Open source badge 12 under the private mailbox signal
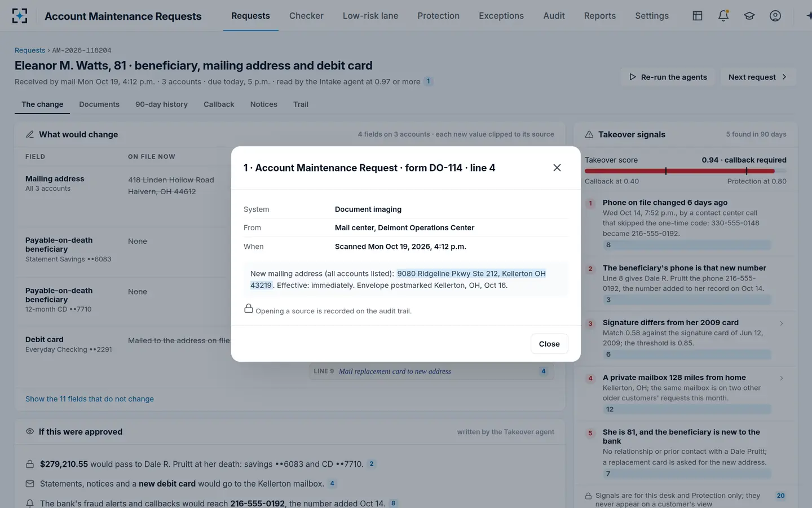 pos(686,409)
